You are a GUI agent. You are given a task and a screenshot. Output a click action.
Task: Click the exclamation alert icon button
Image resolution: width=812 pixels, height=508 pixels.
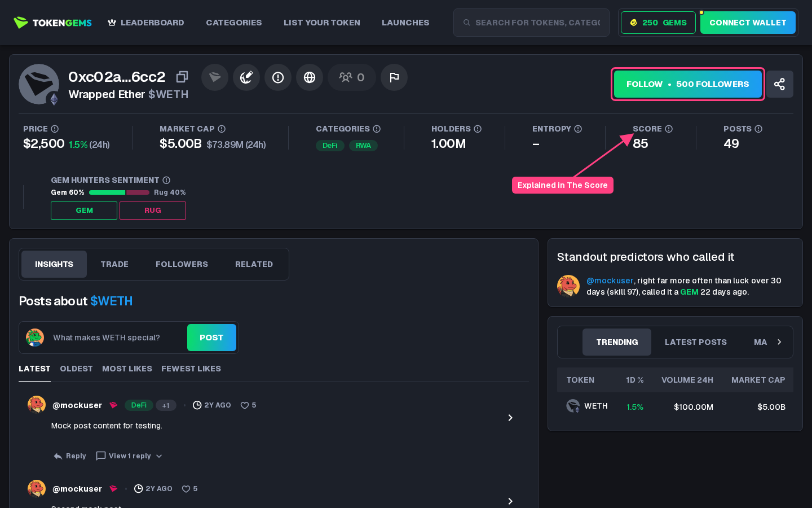(278, 77)
